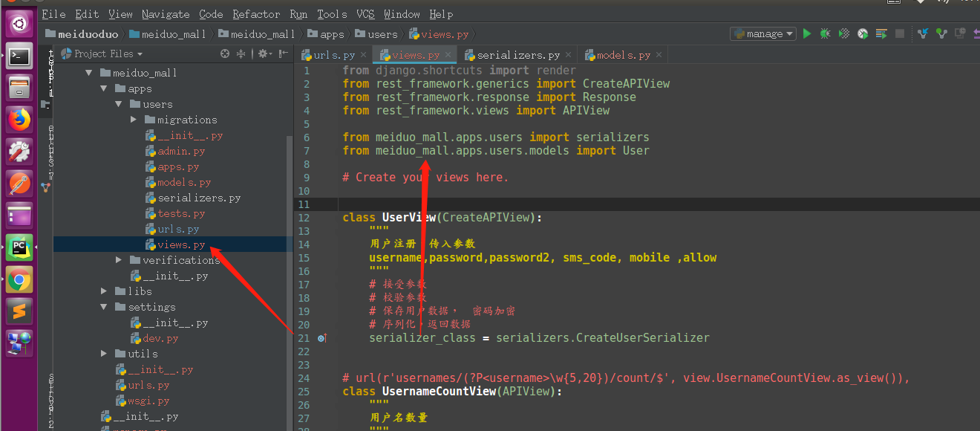The image size is (980, 431).
Task: Commit changes with the VCS icon
Action: (x=941, y=33)
